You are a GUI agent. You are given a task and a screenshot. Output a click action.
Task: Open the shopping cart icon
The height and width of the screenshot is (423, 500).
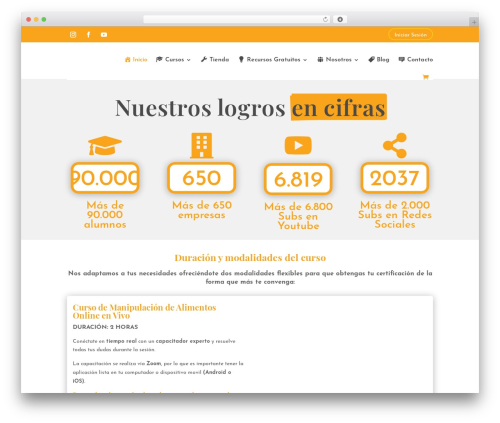426,77
